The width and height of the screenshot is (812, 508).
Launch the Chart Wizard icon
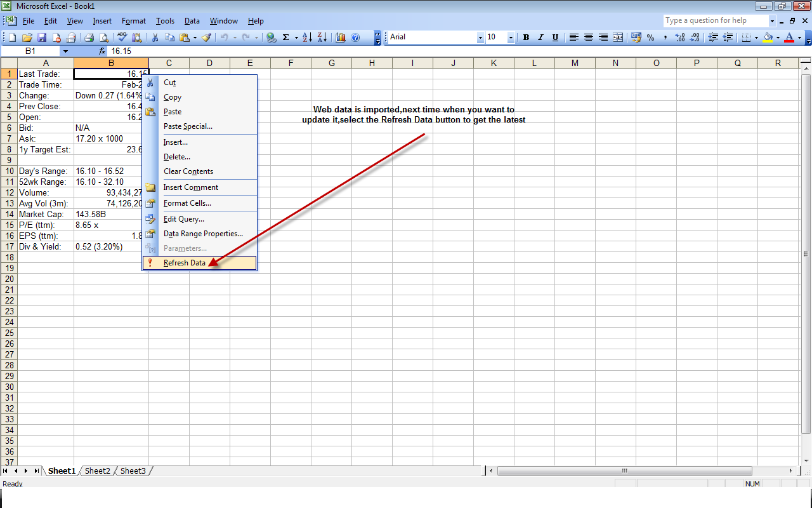[x=341, y=37]
